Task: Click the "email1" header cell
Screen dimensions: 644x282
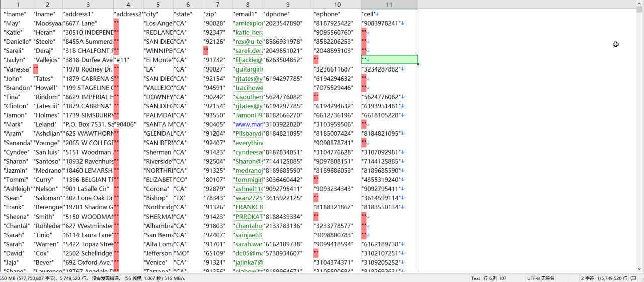Action: click(x=248, y=14)
